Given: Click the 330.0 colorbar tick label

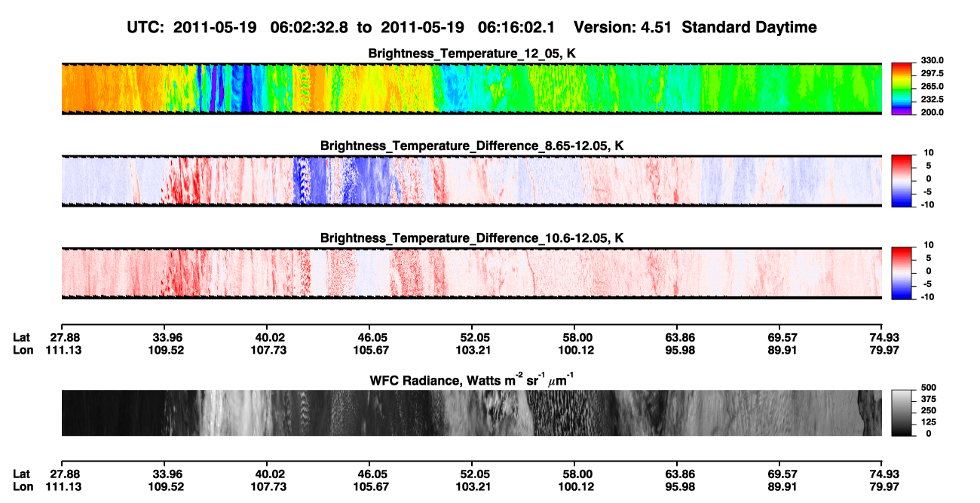Looking at the screenshot, I should pyautogui.click(x=930, y=60).
